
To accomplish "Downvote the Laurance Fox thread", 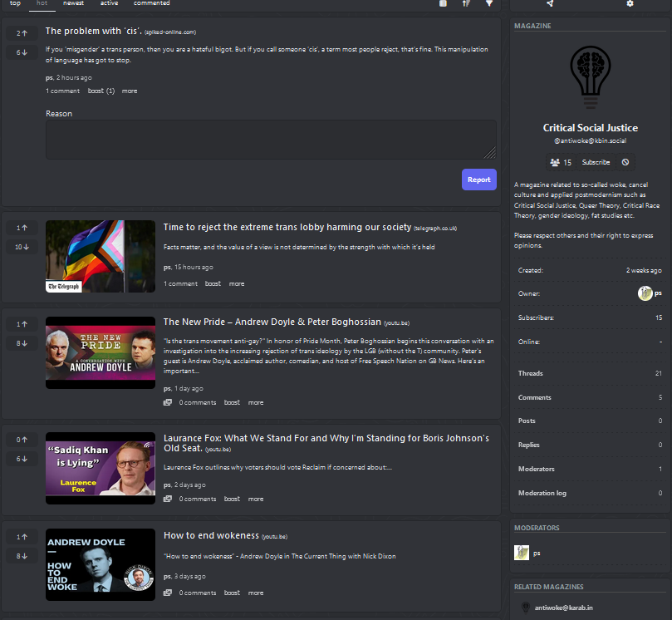I will coord(22,459).
